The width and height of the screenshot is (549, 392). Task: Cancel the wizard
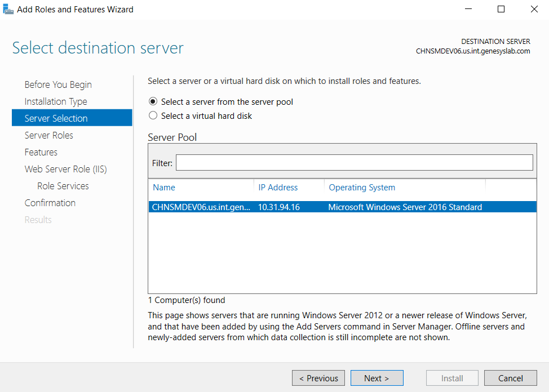pos(511,378)
